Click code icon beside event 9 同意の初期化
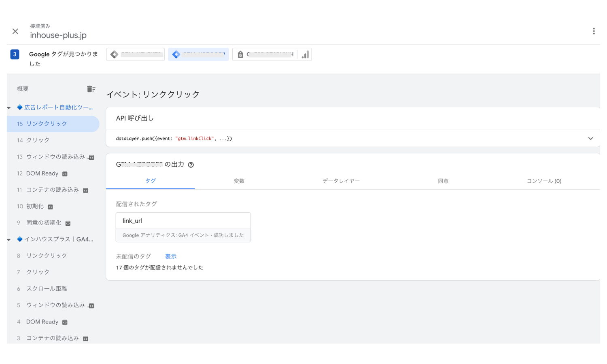 (68, 224)
